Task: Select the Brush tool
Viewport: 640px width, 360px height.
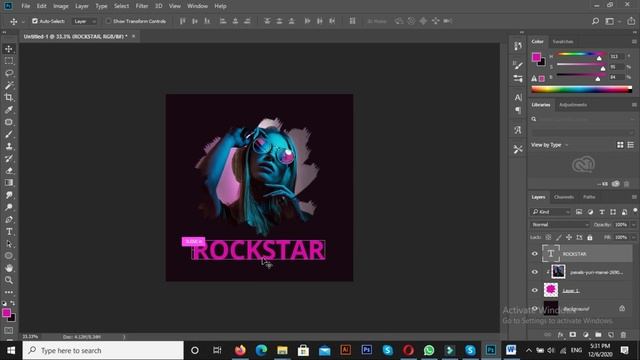Action: pyautogui.click(x=9, y=134)
